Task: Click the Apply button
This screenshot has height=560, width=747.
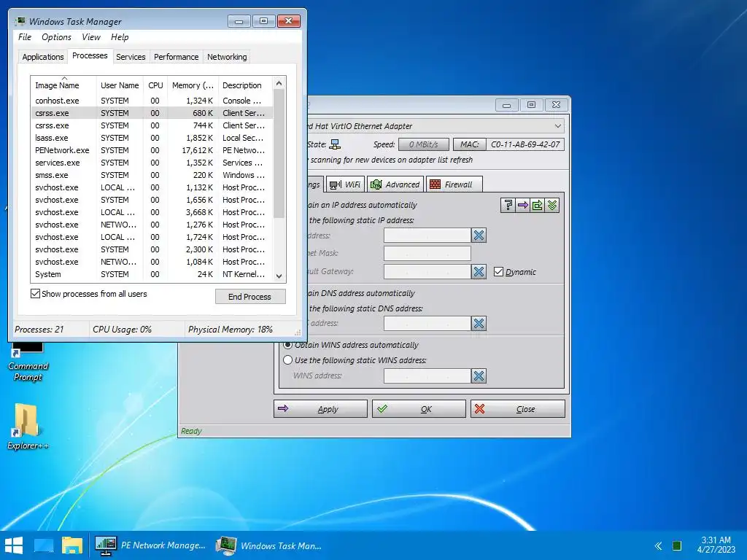Action: tap(320, 409)
